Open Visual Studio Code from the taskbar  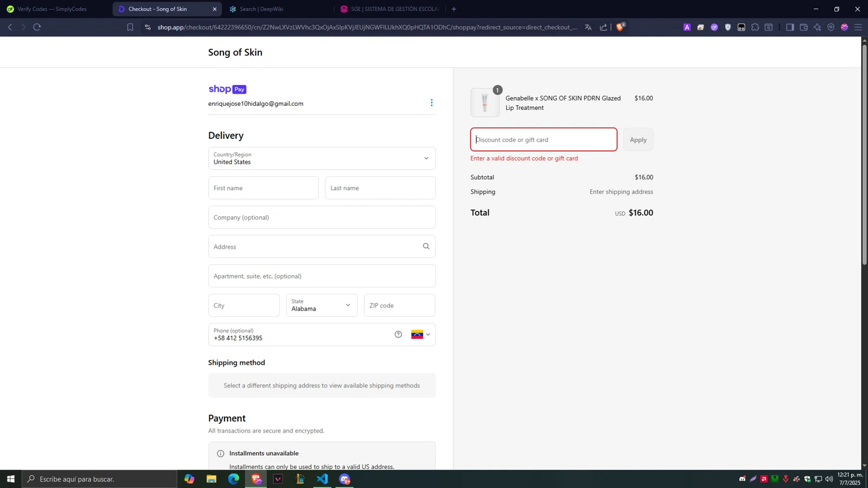322,479
